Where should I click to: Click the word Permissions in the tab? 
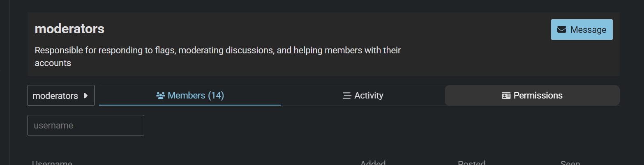click(x=538, y=96)
